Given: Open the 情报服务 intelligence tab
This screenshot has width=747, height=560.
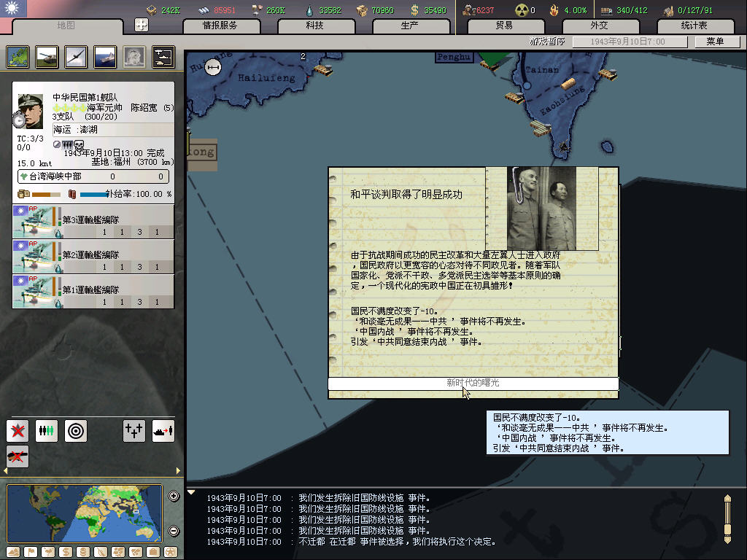Looking at the screenshot, I should [220, 26].
